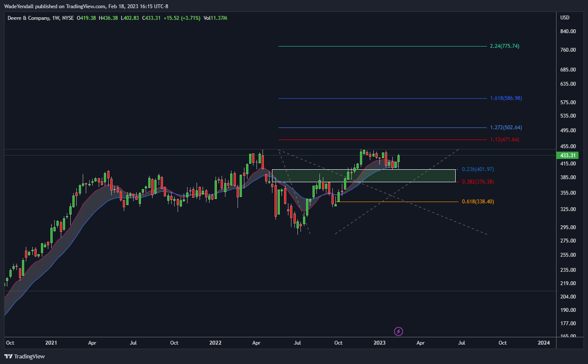The height and width of the screenshot is (364, 588).
Task: Click the 295.00 price axis label
Action: 568,227
